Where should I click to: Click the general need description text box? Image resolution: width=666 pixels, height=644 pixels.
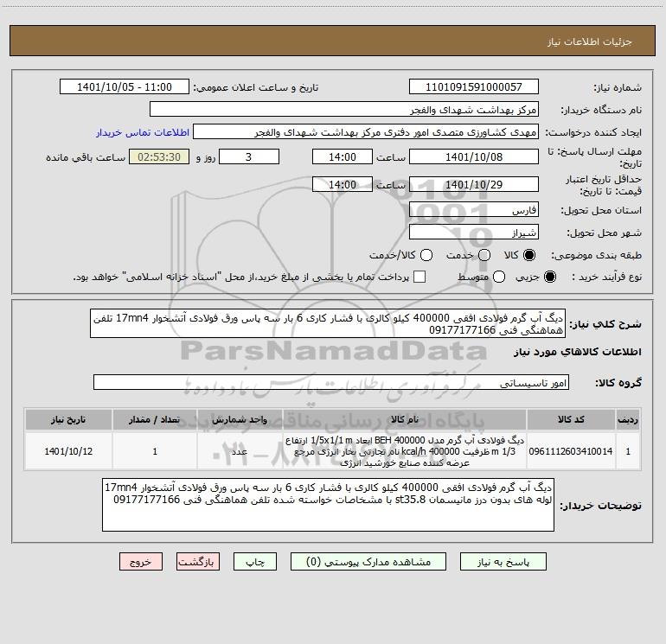(328, 323)
